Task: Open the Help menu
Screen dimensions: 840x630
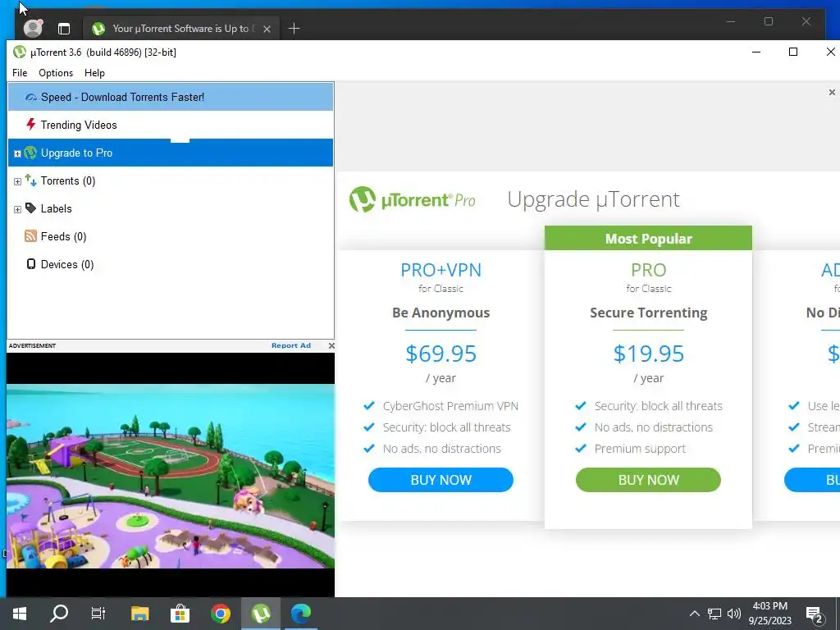Action: [x=95, y=73]
